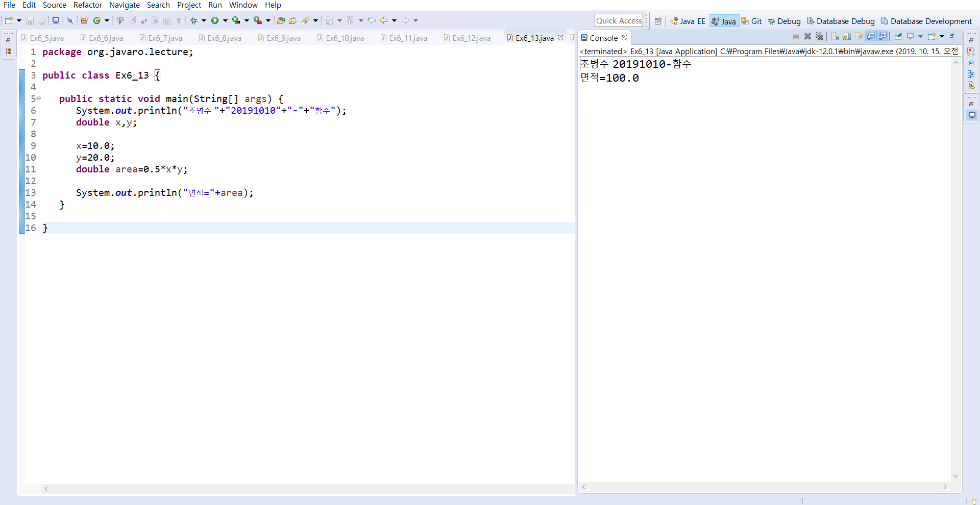Click the Debug bug icon in toolbar
This screenshot has height=505, width=980.
(x=193, y=21)
